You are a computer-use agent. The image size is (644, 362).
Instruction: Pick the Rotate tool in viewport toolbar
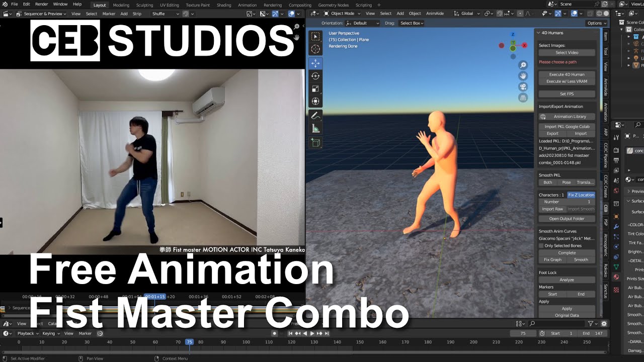coord(315,76)
